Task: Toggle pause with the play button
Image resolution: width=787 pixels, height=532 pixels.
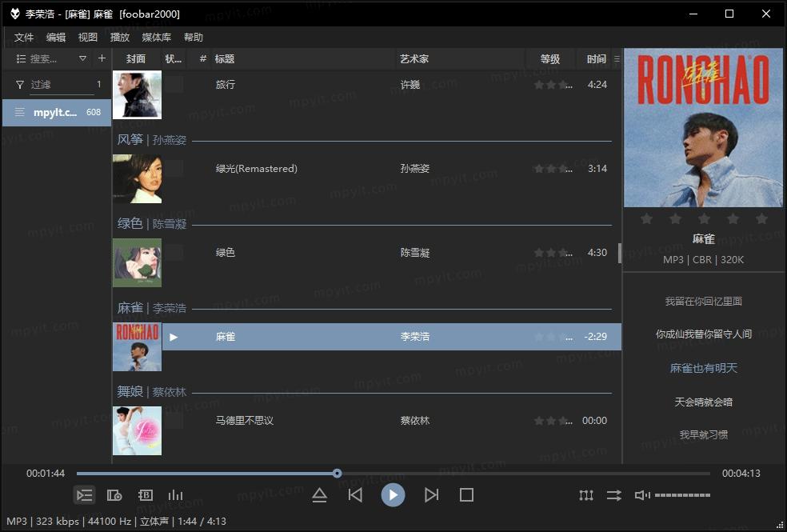Action: coord(393,494)
